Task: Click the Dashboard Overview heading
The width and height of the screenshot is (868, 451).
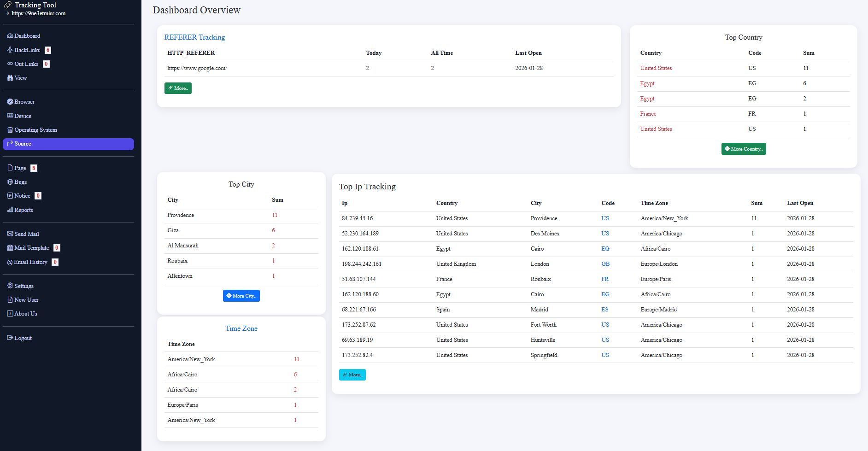Action: [197, 10]
